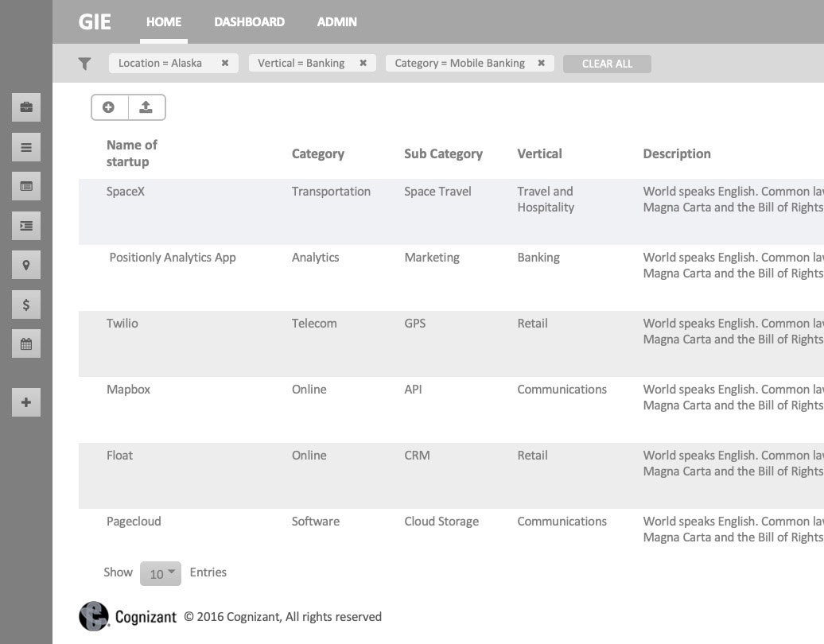This screenshot has height=644, width=824.
Task: Remove the Vertical = Banking filter
Action: 363,64
